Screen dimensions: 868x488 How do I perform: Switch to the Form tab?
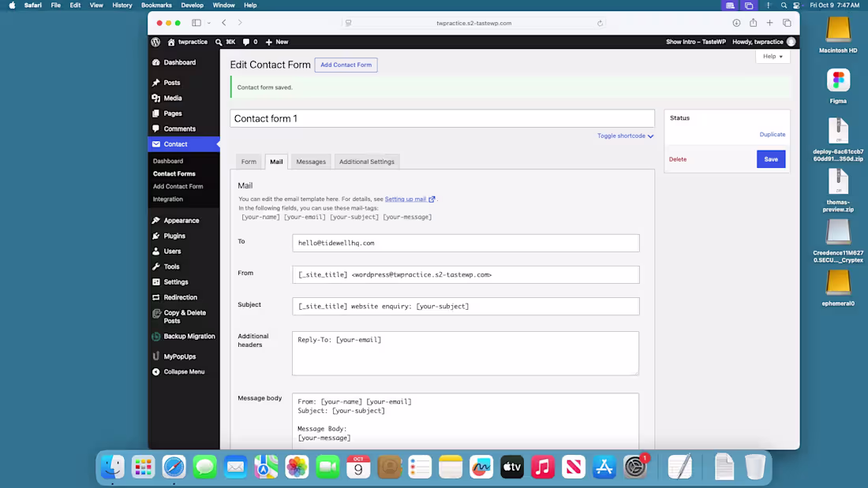pos(249,162)
